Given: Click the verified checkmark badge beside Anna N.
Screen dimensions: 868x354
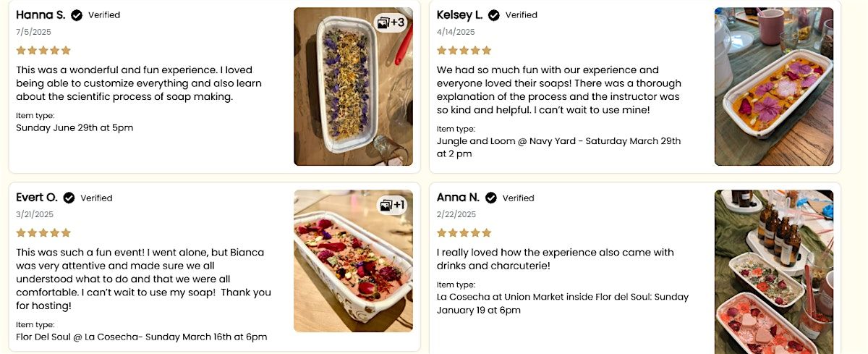Looking at the screenshot, I should click(491, 198).
